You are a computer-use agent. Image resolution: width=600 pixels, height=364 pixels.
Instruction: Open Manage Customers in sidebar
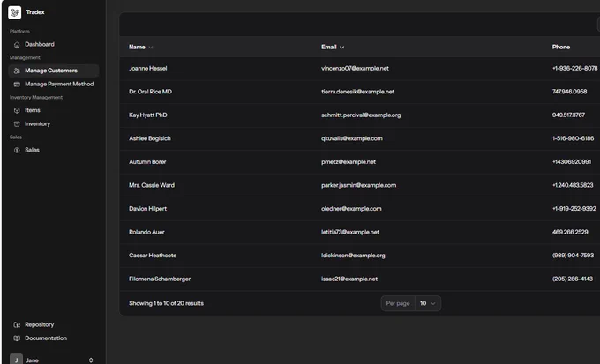tap(54, 71)
